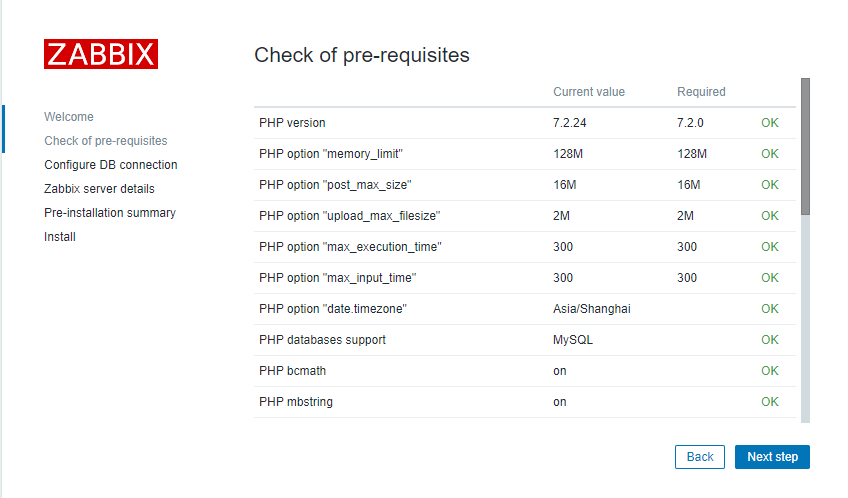Jump to Pre-installation summary step

click(110, 213)
